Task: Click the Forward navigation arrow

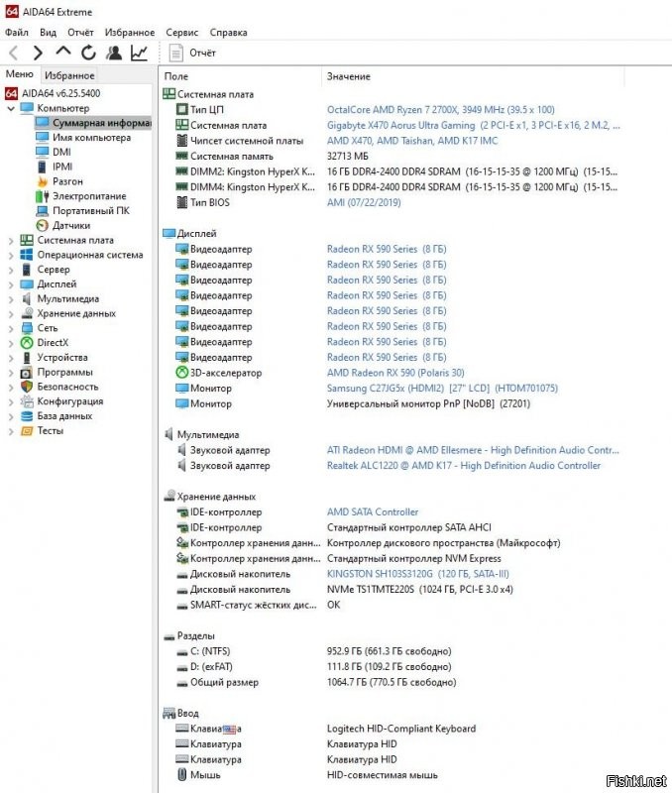Action: coord(38,53)
